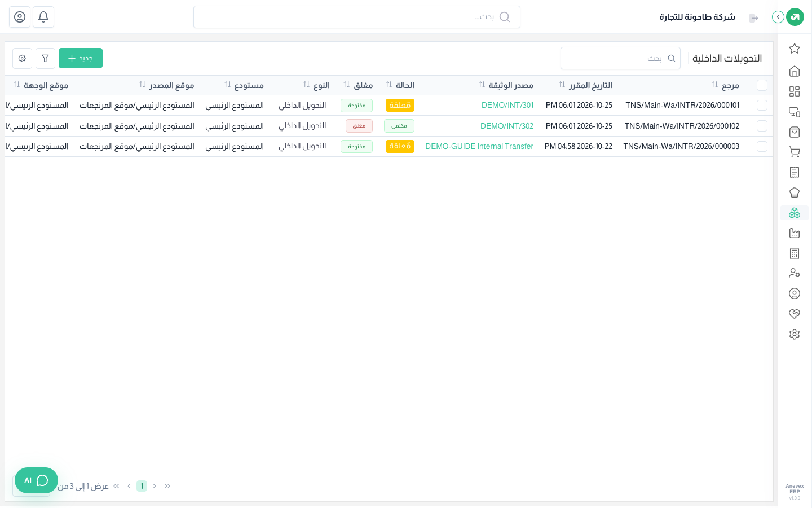The image size is (812, 508).
Task: Collapse the sidebar with the chevron beside the logo
Action: pos(778,17)
